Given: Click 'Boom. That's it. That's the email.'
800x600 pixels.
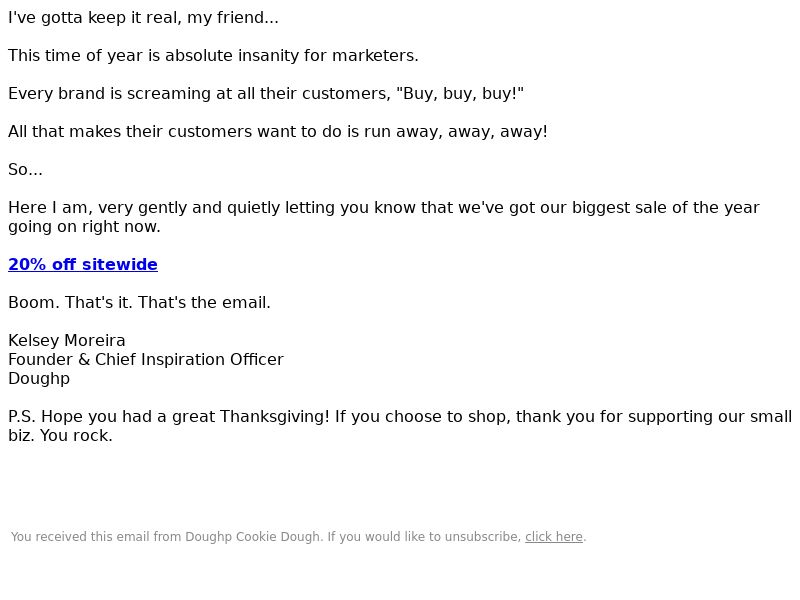Looking at the screenshot, I should 139,303.
